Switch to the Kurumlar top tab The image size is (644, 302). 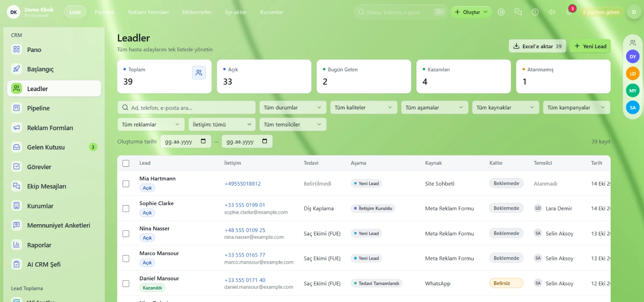(272, 12)
